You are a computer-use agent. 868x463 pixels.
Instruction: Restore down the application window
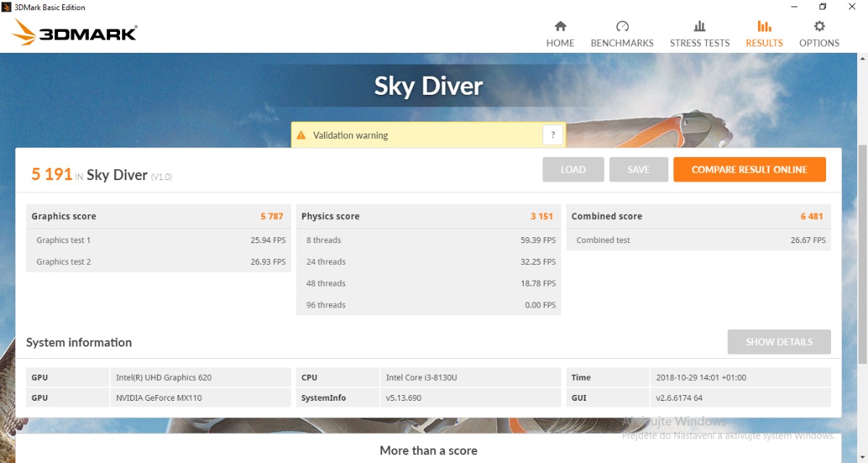click(822, 7)
